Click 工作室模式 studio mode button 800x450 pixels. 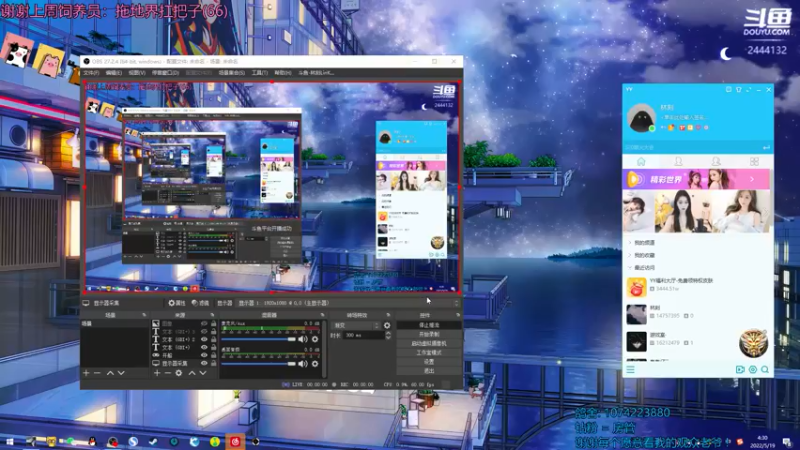tap(429, 353)
